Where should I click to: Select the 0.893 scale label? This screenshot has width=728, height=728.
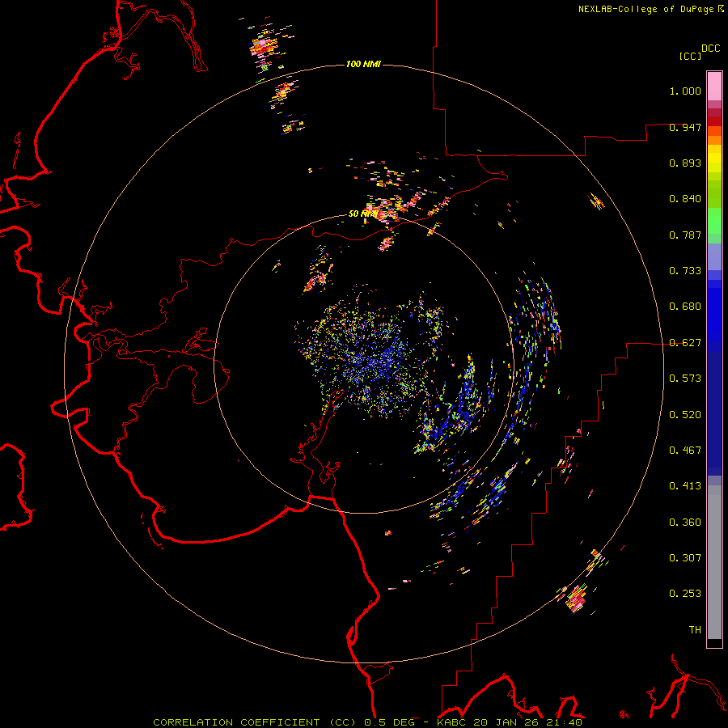coord(685,163)
